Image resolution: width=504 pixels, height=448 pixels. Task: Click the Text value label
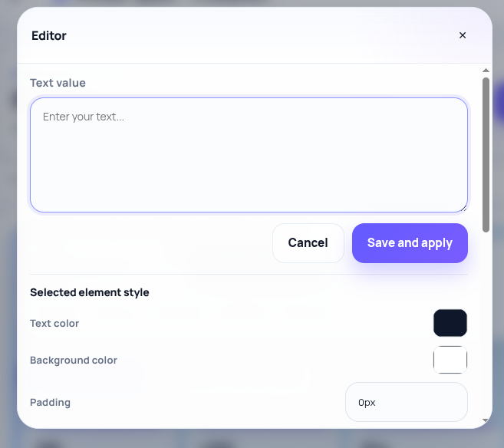[58, 83]
